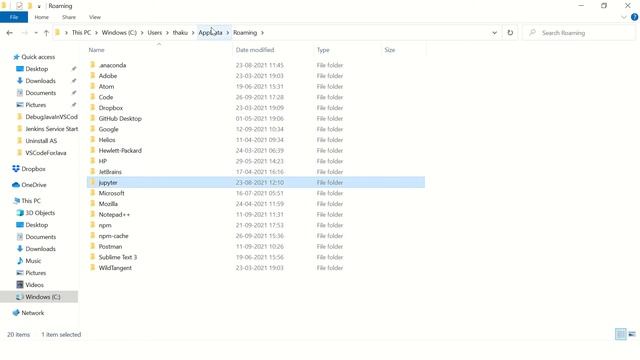
Task: Navigate to AppData in breadcrumb
Action: tap(210, 33)
